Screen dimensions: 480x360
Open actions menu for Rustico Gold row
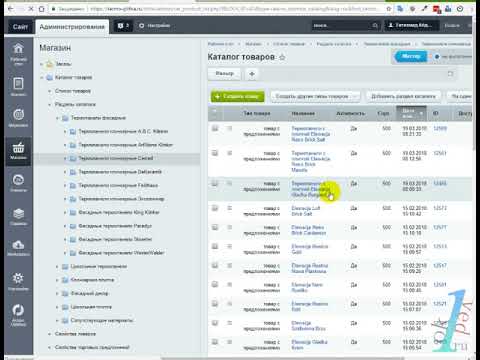(230, 246)
